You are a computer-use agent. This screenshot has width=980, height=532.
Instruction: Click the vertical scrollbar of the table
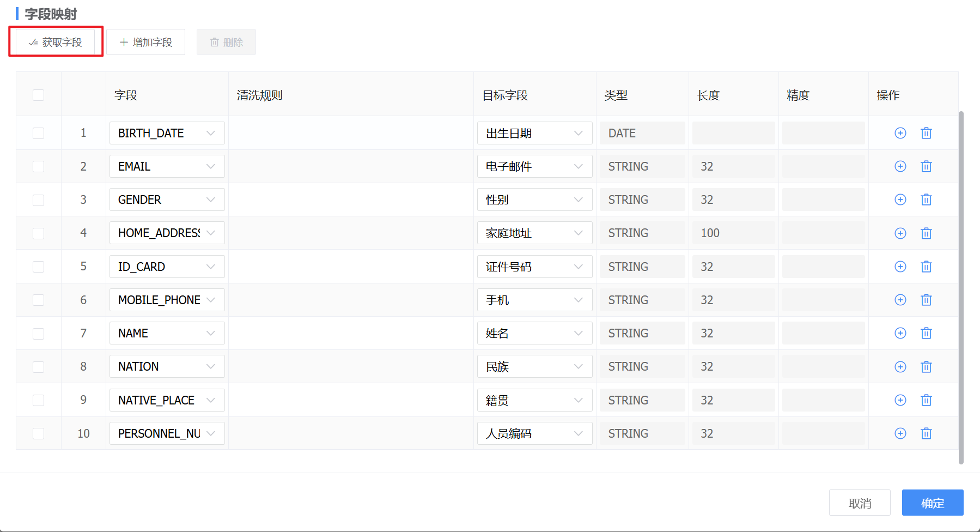(x=961, y=288)
